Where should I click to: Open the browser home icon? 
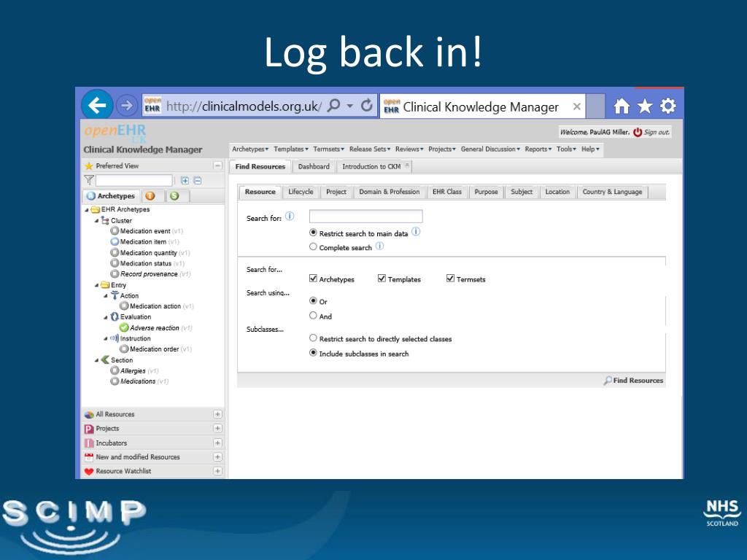point(622,106)
